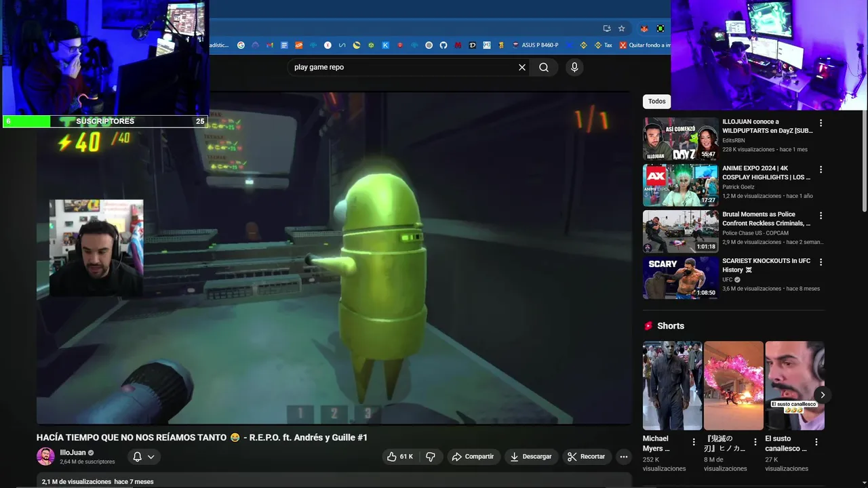Open the Quitar fondo bookmark
Screen dimensions: 868x488
click(x=645, y=45)
